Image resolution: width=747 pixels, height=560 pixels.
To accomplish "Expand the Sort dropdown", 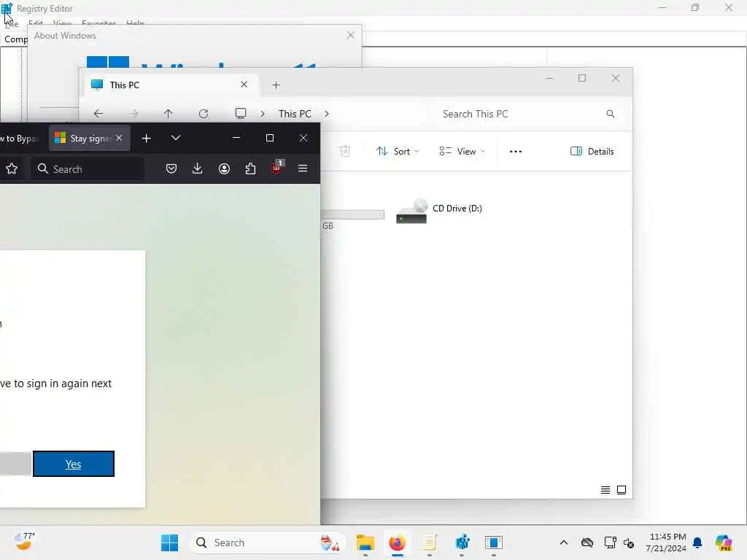I will [398, 152].
